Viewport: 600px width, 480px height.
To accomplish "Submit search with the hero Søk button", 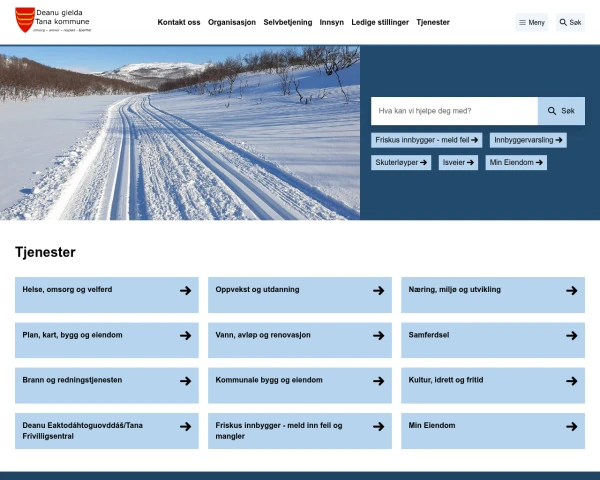I will [561, 111].
